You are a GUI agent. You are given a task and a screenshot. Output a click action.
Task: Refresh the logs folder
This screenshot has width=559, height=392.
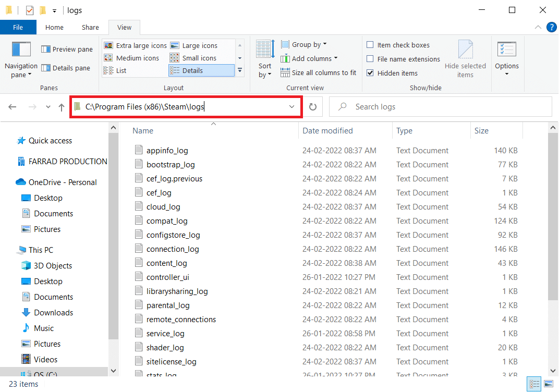click(x=313, y=107)
